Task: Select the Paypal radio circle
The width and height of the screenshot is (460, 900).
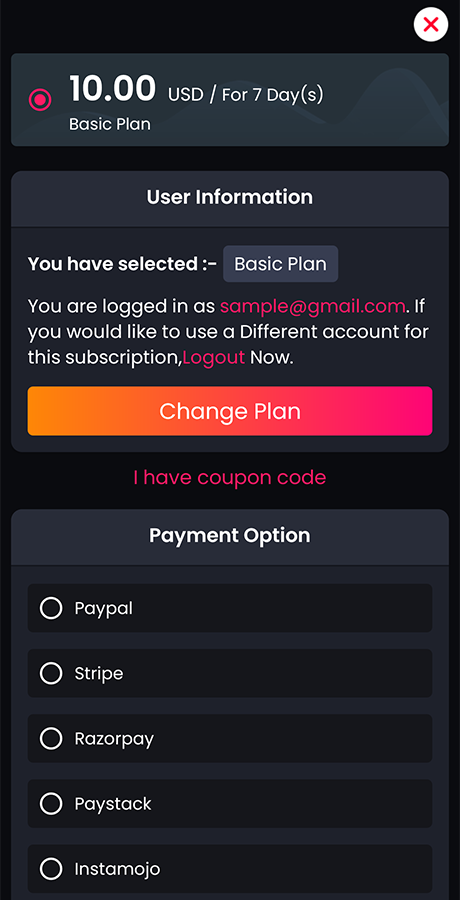Action: [51, 608]
